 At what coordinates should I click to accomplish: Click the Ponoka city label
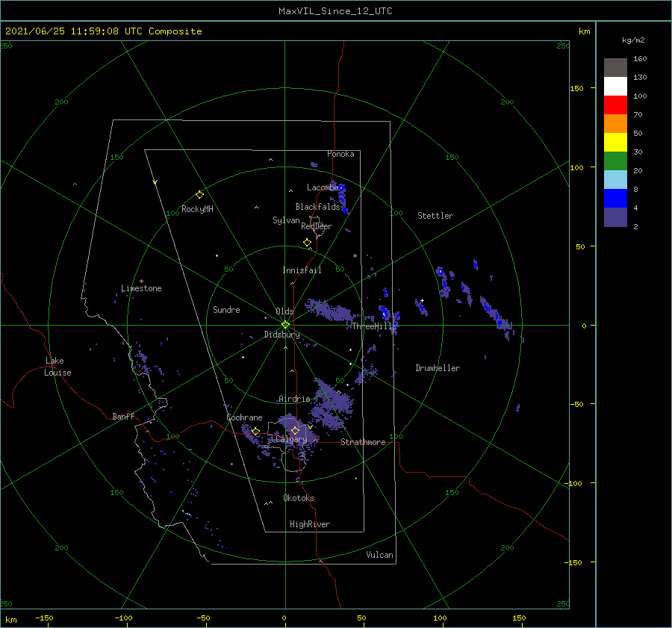[x=340, y=154]
